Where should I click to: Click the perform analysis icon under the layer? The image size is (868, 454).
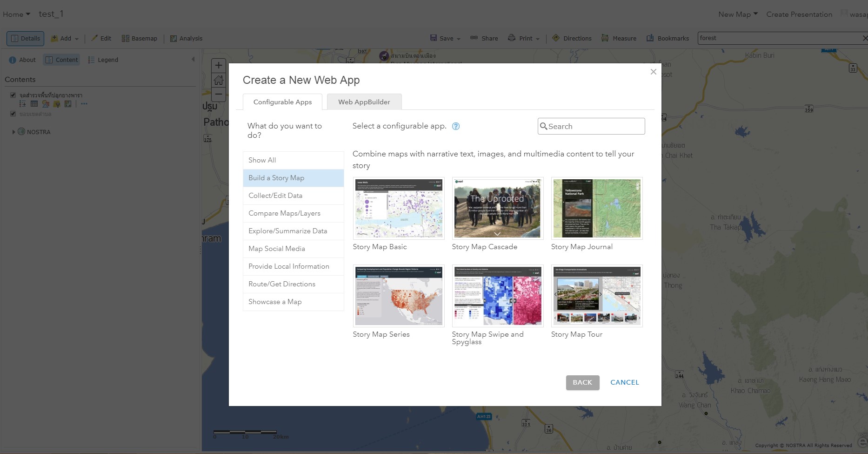coord(68,104)
